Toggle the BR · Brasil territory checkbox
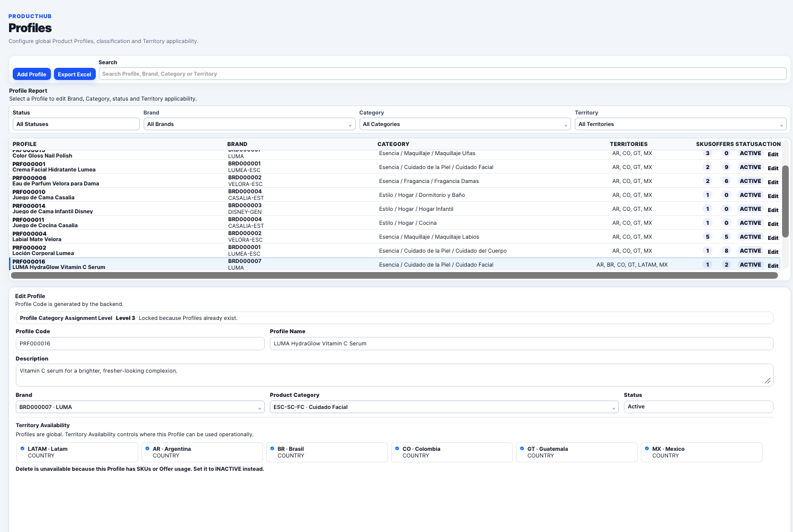The width and height of the screenshot is (793, 532). [x=272, y=448]
